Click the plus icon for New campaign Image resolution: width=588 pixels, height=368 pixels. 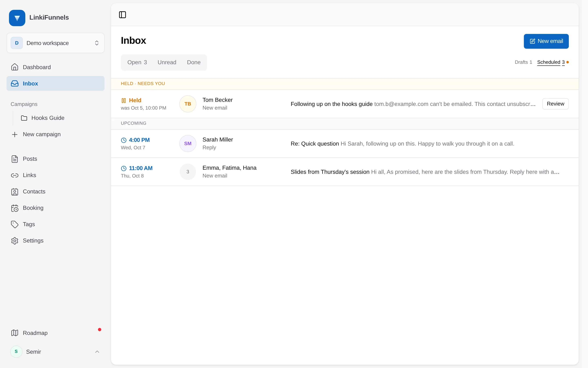pos(14,134)
